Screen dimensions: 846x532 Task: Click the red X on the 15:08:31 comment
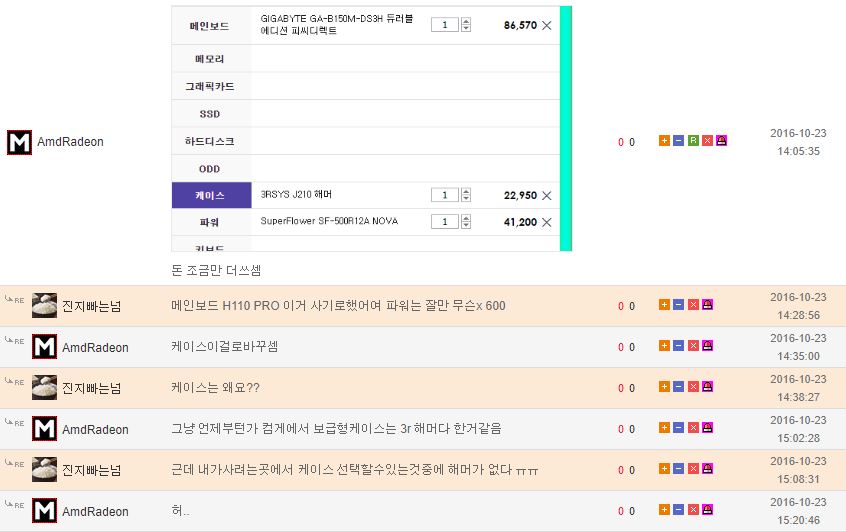pos(693,469)
